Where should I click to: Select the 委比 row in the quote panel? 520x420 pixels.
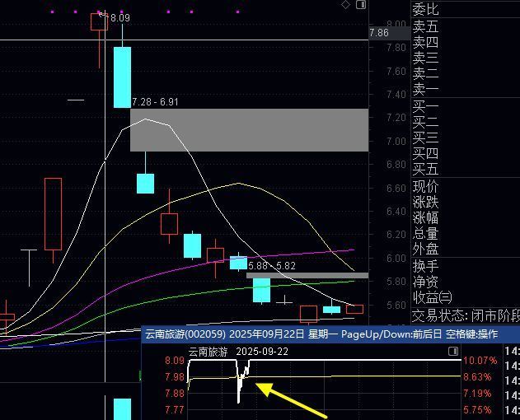tap(426, 11)
